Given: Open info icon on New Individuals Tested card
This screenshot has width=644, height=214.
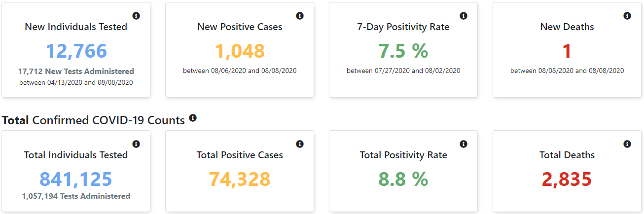Looking at the screenshot, I should 136,16.
